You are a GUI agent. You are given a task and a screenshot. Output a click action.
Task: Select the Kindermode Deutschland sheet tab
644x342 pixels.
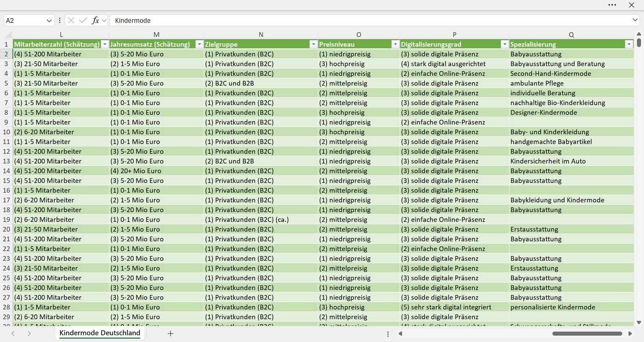[x=100, y=333]
